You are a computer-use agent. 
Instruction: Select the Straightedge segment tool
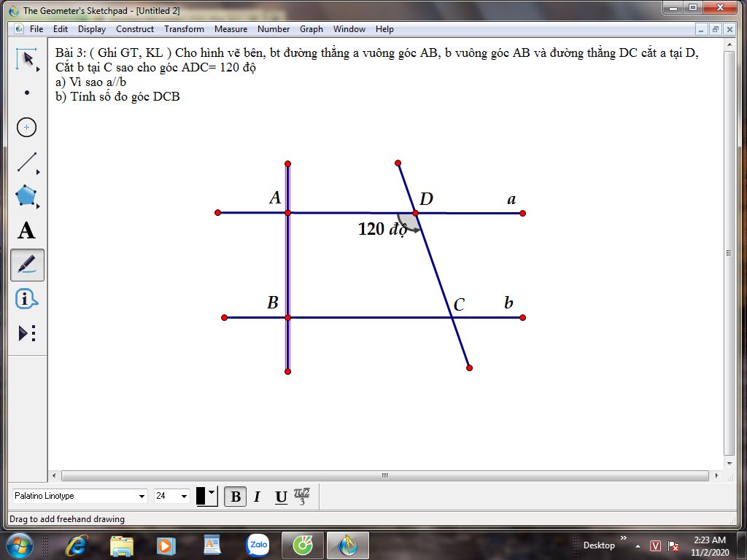pos(27,162)
